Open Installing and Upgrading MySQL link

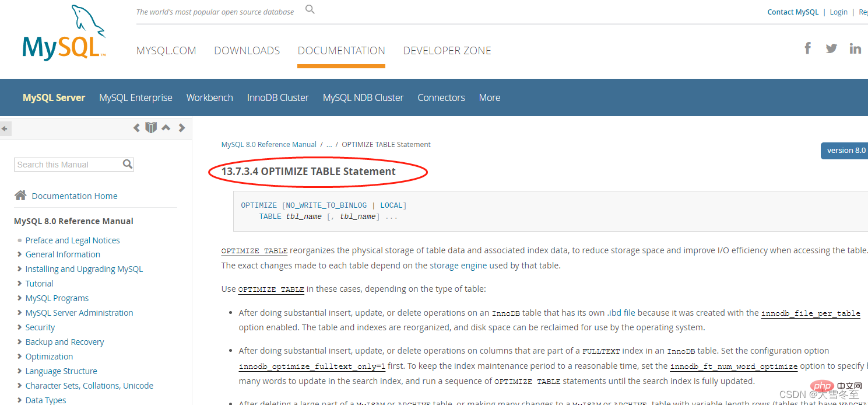click(84, 269)
